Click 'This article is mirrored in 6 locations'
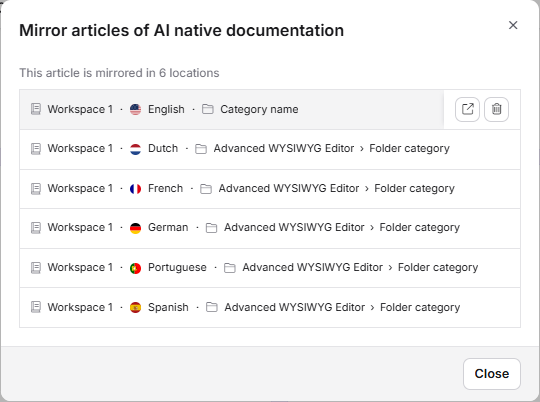Image resolution: width=540 pixels, height=402 pixels. pos(119,73)
